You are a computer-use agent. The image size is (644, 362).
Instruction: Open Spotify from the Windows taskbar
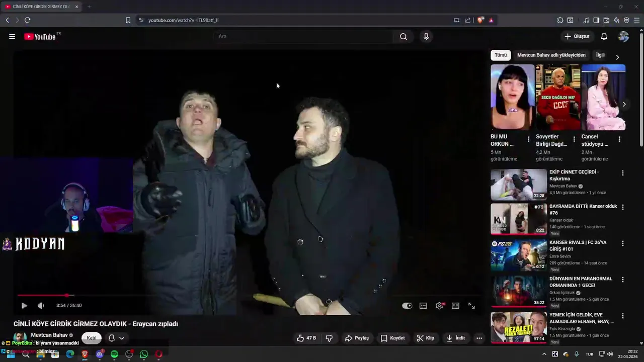click(x=114, y=354)
